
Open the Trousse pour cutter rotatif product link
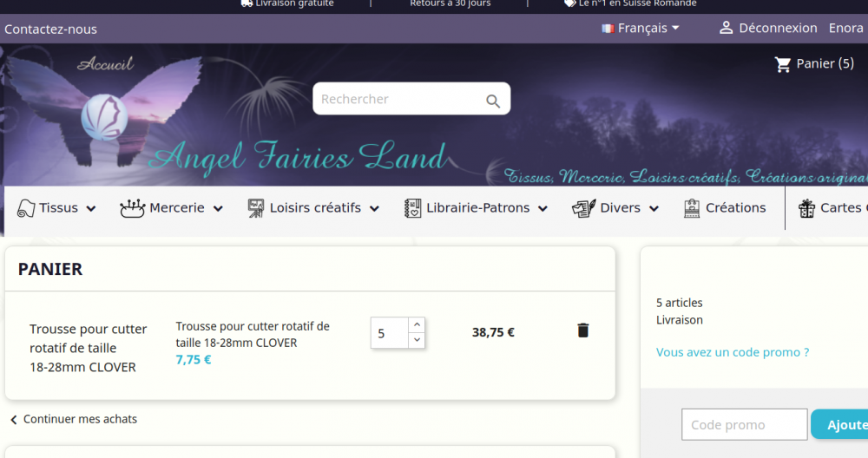[253, 335]
